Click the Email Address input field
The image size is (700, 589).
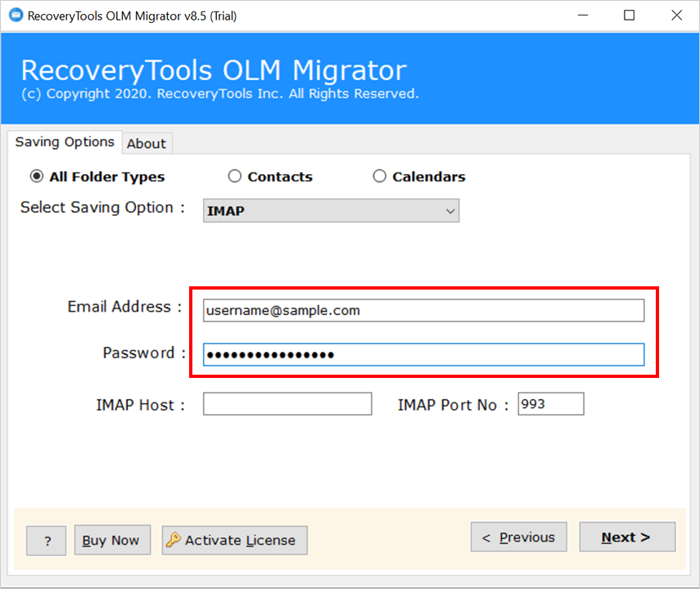[x=423, y=310]
